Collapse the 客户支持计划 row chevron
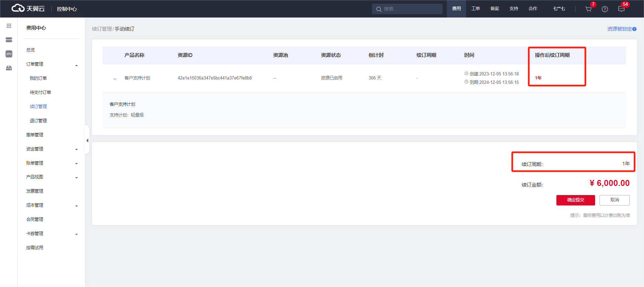Viewport: 644px width, 287px height. pos(115,79)
